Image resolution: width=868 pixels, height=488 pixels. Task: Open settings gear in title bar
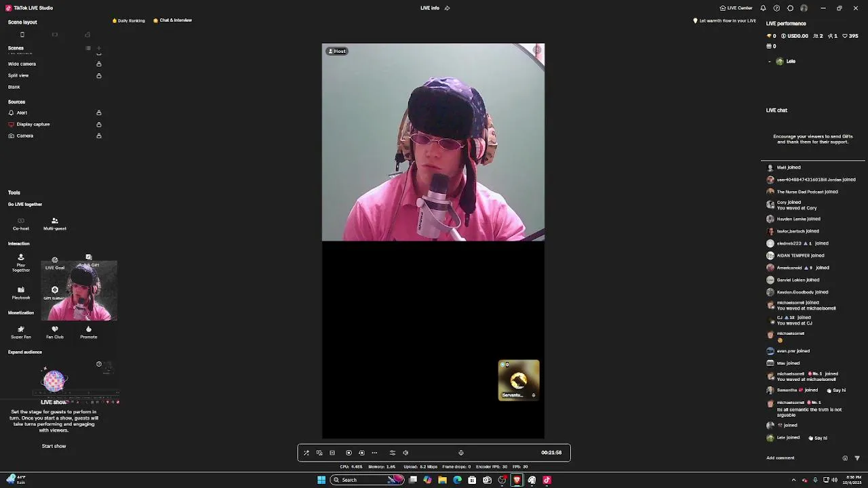(790, 8)
